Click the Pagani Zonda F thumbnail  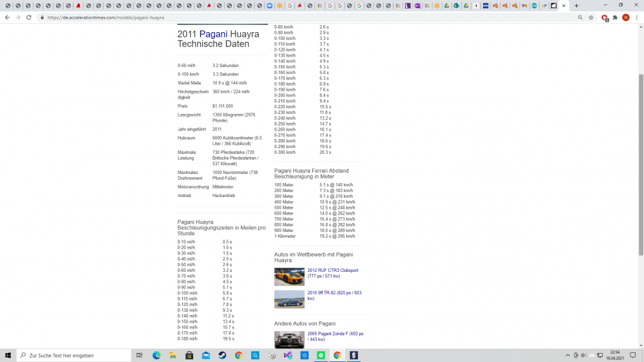tap(289, 340)
